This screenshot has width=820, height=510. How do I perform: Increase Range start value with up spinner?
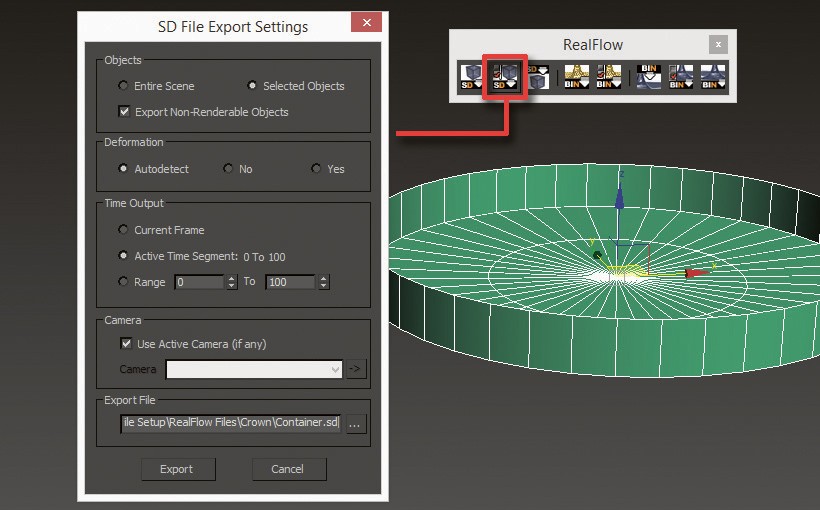click(x=232, y=278)
